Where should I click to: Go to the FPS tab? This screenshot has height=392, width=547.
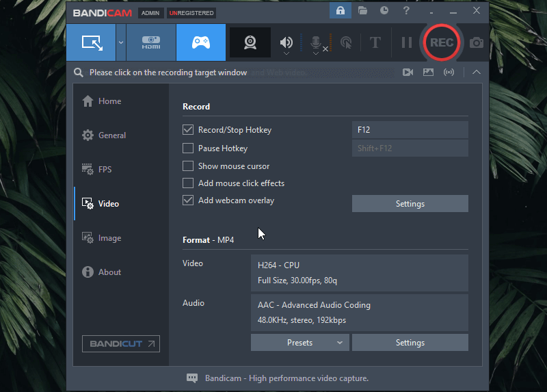tap(105, 170)
